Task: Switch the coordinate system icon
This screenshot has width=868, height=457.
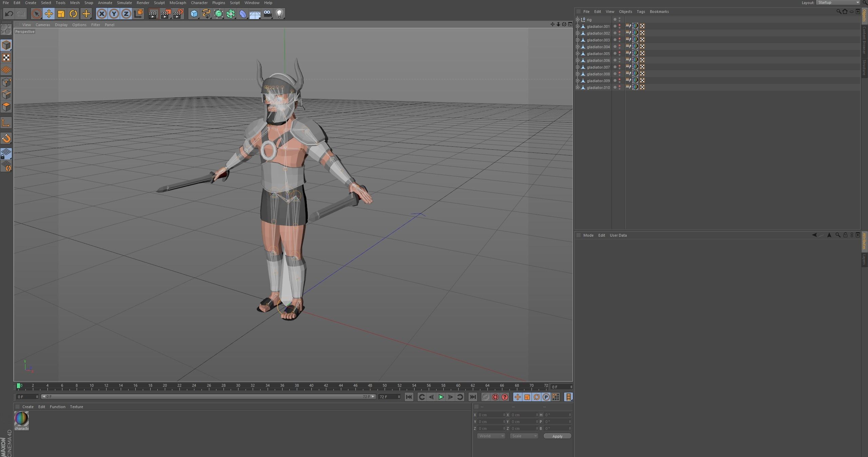Action: click(x=138, y=14)
